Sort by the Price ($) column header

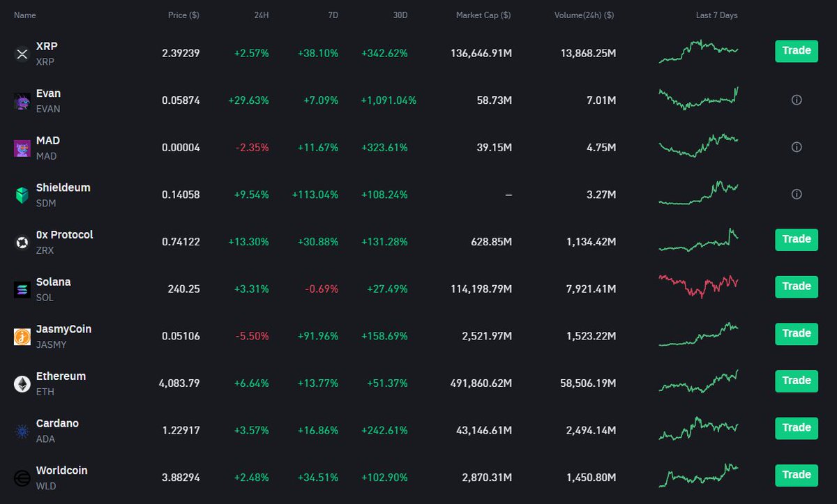tap(183, 15)
